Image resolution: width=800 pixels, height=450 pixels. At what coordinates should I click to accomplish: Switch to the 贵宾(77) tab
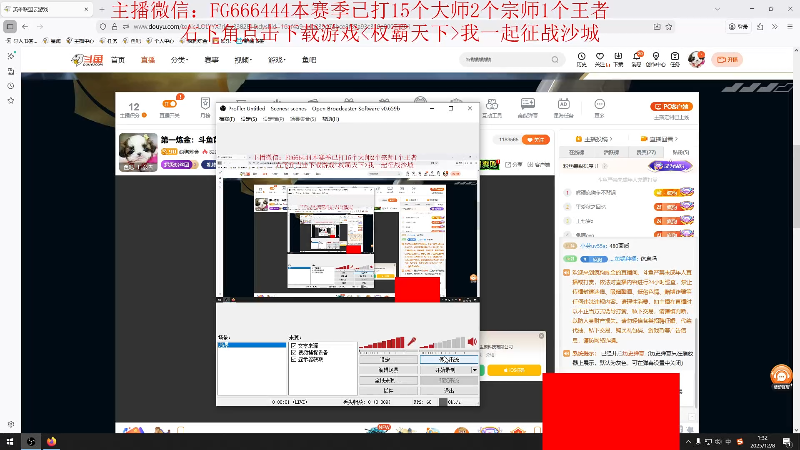[646, 152]
